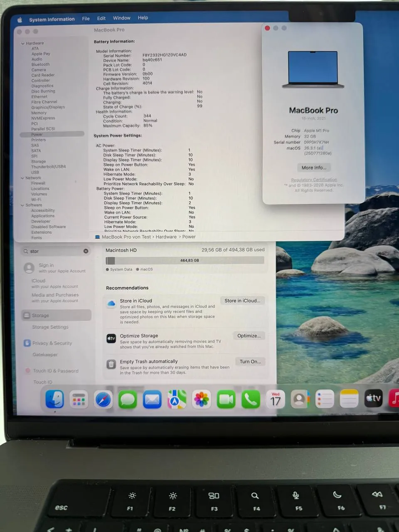Open Mail from the Dock

pos(152,400)
